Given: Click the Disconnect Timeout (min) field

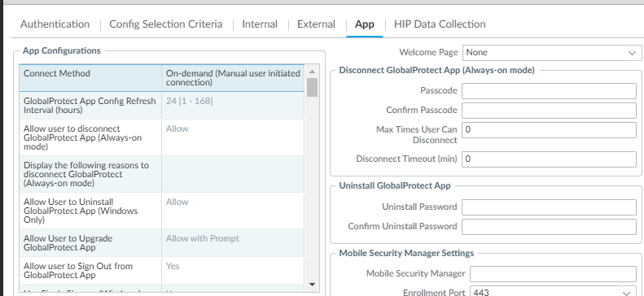Looking at the screenshot, I should [x=549, y=159].
